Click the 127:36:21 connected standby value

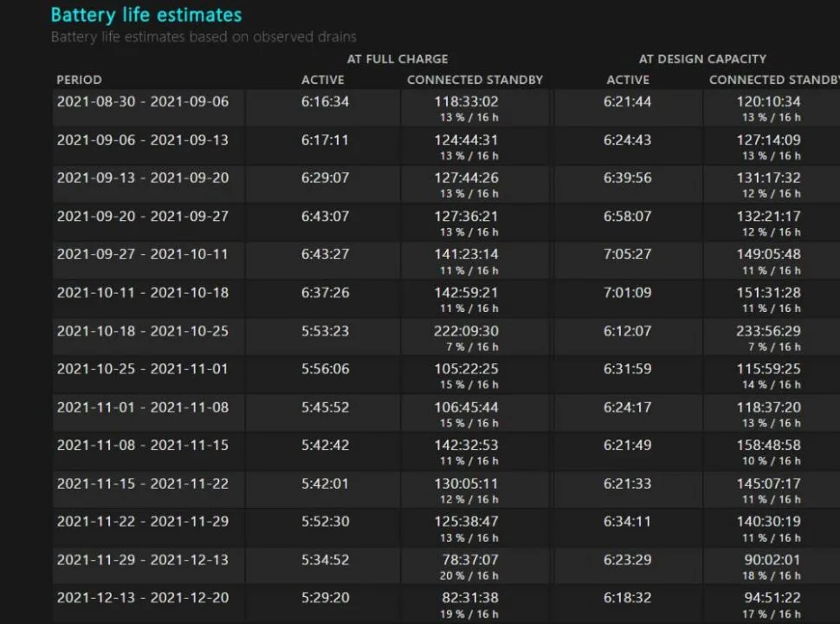point(466,216)
